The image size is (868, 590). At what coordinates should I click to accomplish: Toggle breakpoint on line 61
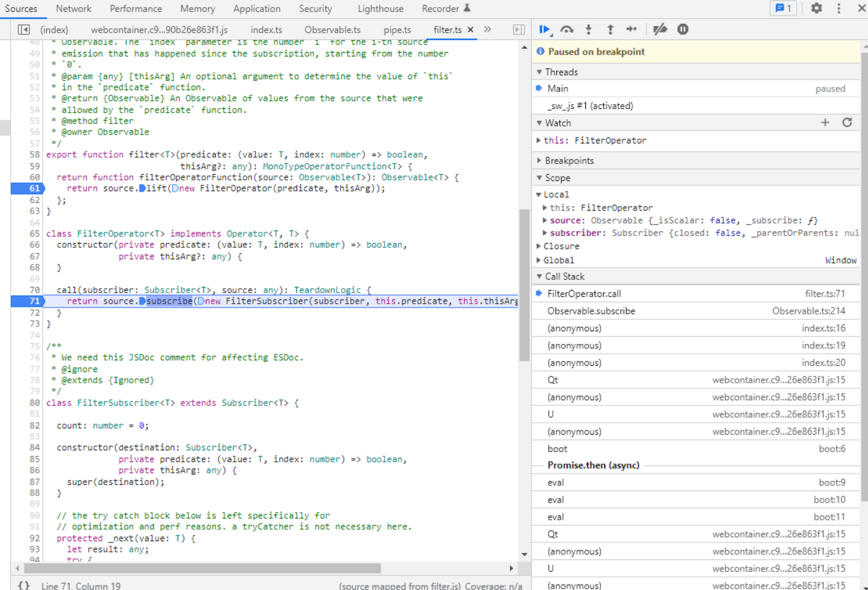(x=34, y=189)
